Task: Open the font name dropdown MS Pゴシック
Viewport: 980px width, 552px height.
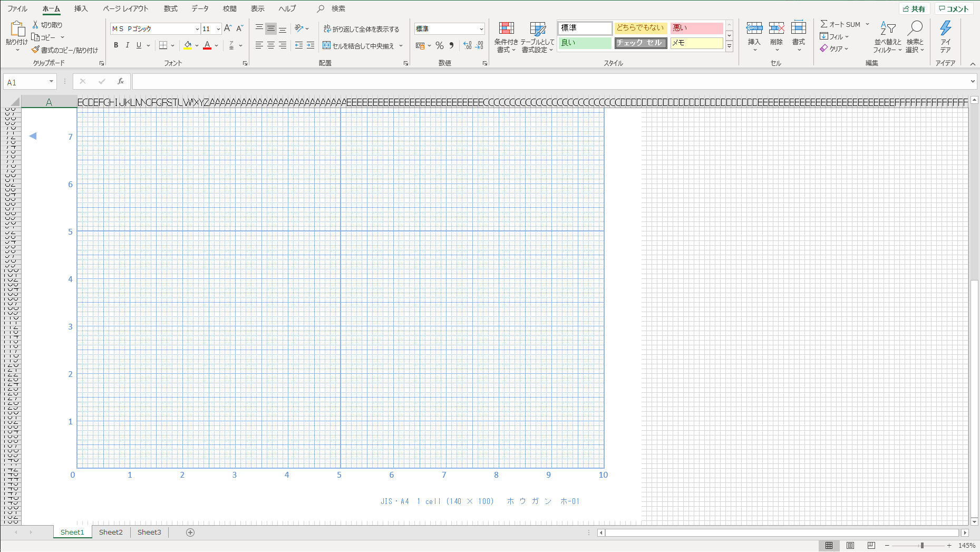Action: [197, 29]
